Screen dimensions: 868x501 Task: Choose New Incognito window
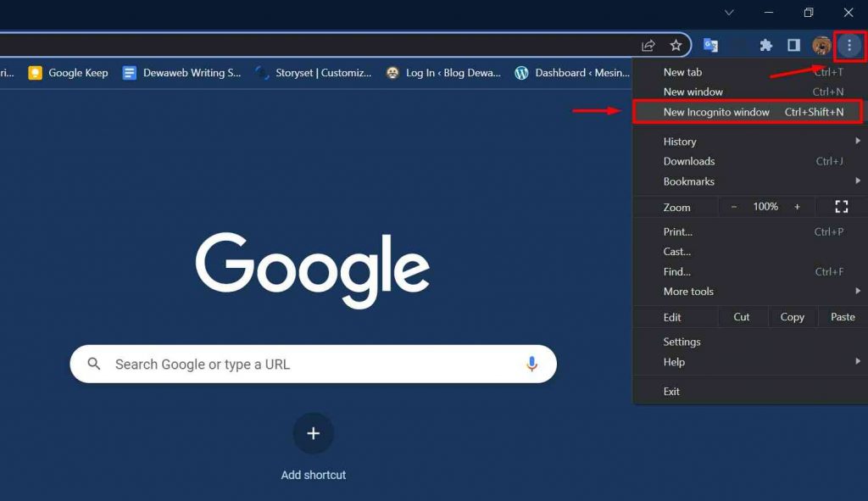pos(750,112)
